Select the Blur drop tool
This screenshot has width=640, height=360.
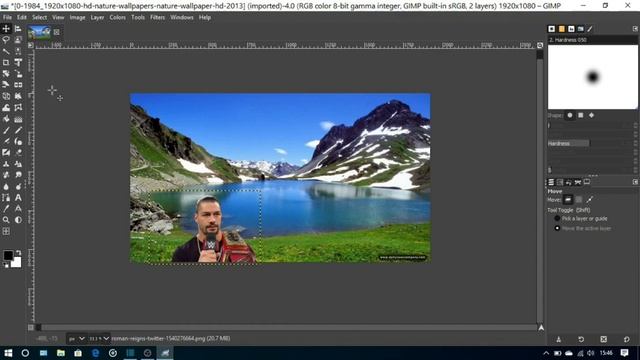point(6,187)
